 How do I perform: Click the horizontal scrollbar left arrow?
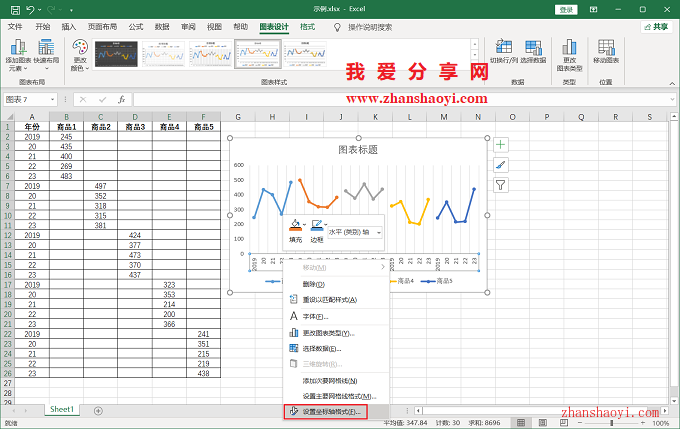click(x=418, y=410)
